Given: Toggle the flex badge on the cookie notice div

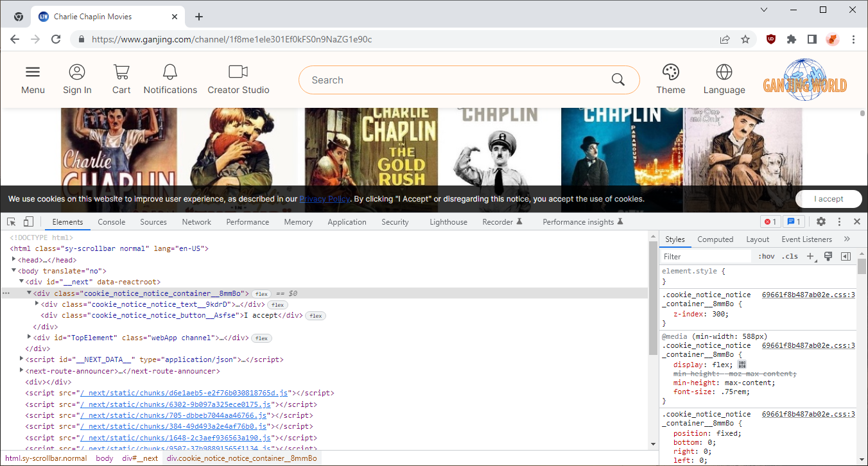Looking at the screenshot, I should pos(261,293).
